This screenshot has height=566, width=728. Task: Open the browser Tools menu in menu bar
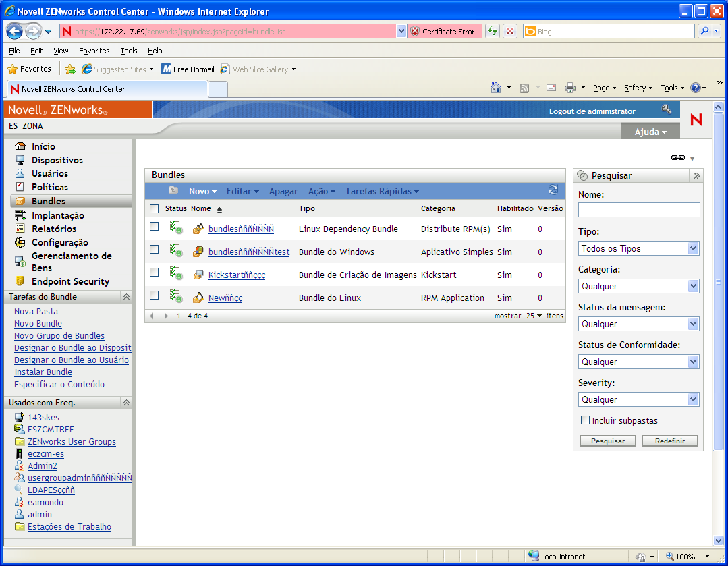(x=129, y=51)
